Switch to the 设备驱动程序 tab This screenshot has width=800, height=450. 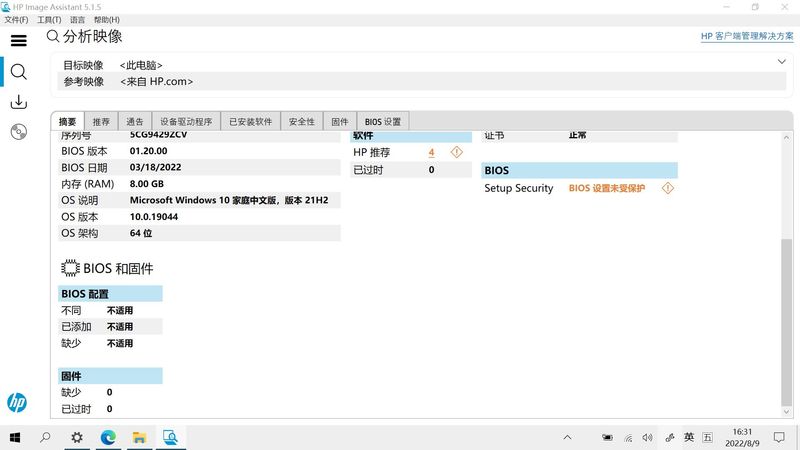[186, 121]
